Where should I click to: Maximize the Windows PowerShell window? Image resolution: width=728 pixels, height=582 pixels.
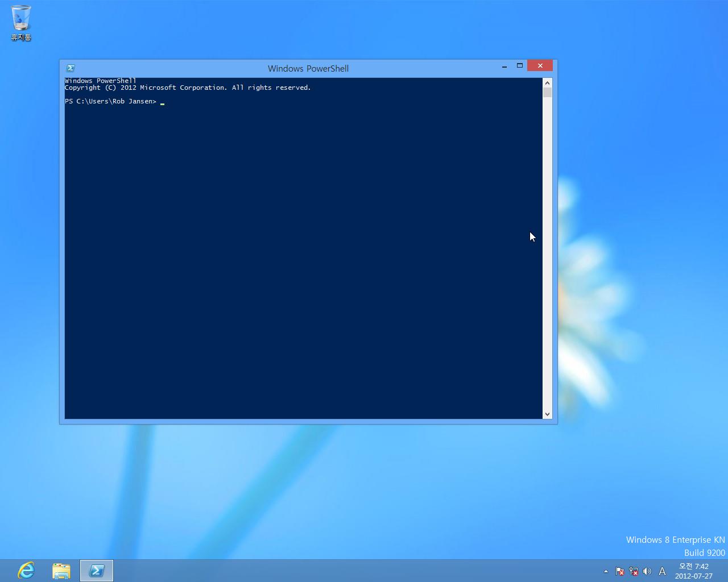point(519,66)
